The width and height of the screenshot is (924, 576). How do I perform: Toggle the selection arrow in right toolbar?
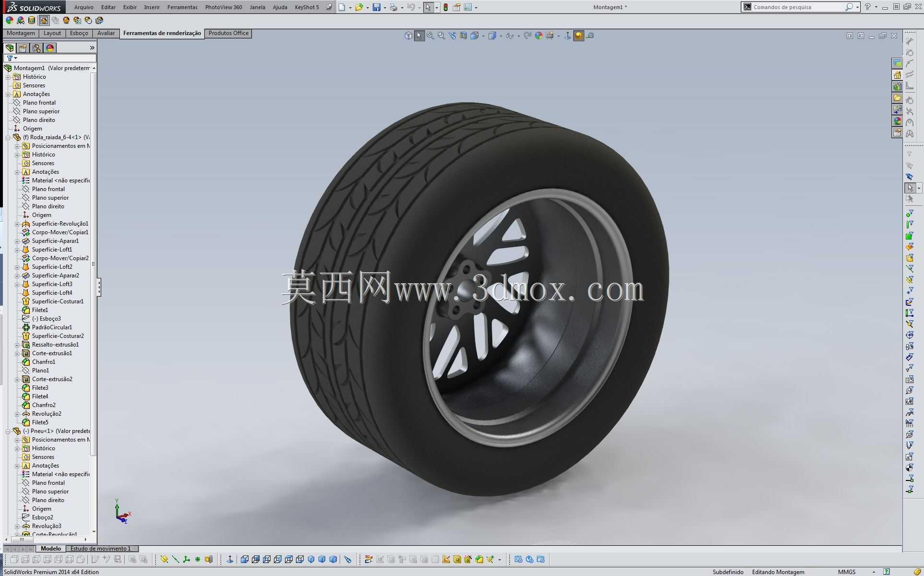(910, 188)
